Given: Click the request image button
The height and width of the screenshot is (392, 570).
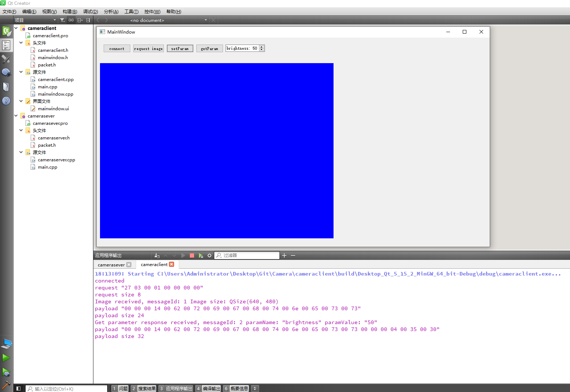Looking at the screenshot, I should point(148,49).
